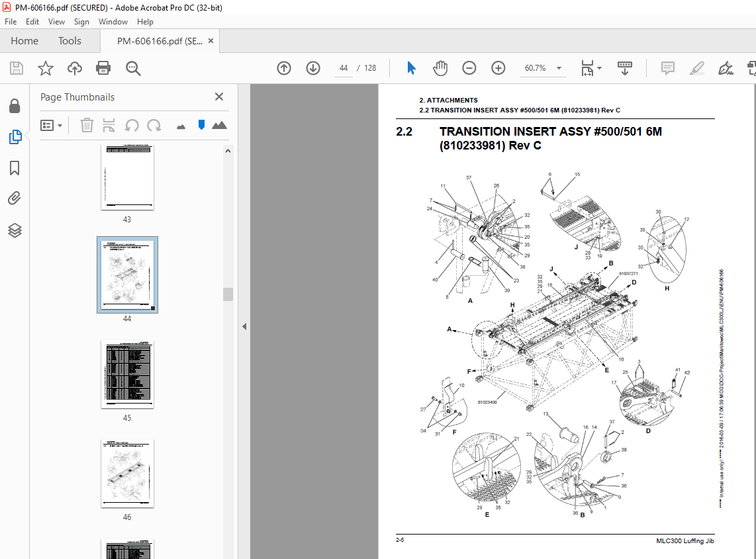Viewport: 756px width, 559px height.
Task: Add a sticky note comment
Action: click(x=668, y=68)
